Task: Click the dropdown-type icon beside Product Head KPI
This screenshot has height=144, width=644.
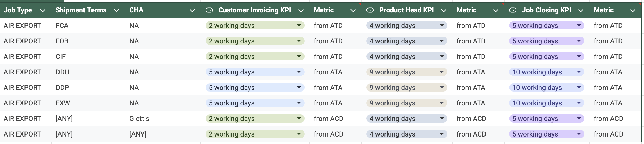Action: (370, 10)
